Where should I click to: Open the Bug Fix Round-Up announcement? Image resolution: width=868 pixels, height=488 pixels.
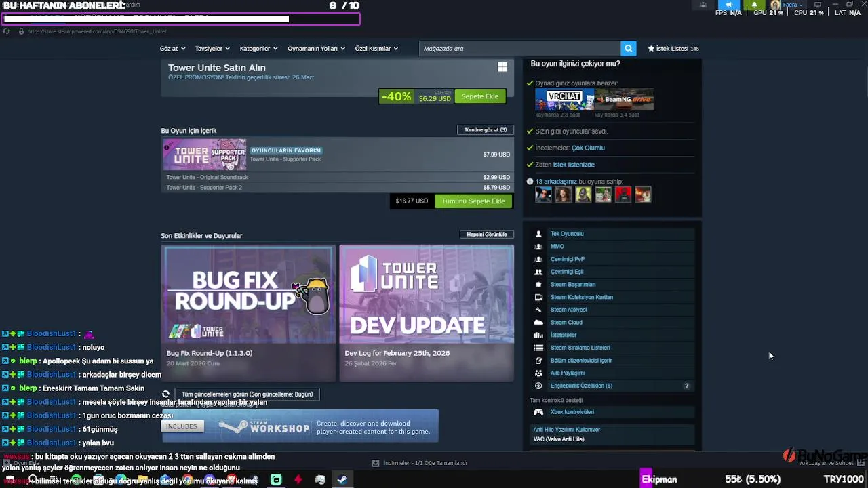pyautogui.click(x=248, y=313)
